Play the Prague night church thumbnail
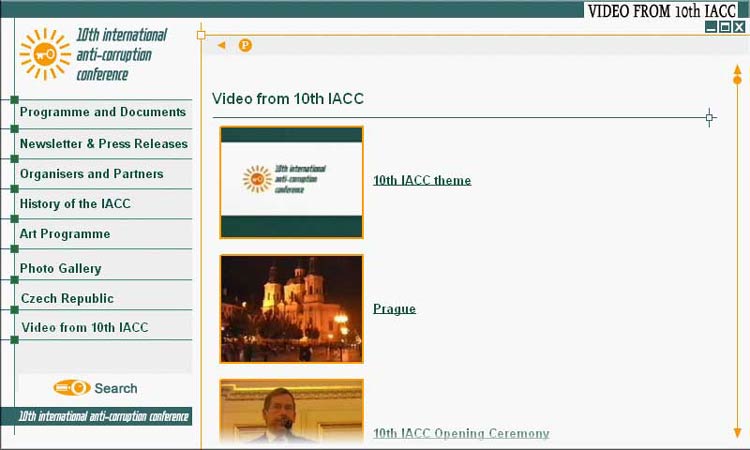Viewport: 750px width, 450px height. (291, 309)
